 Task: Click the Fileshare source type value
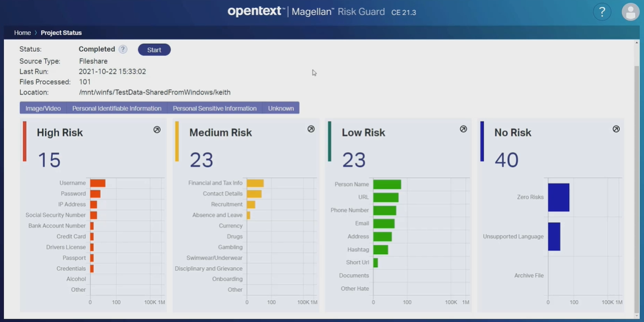[93, 62]
